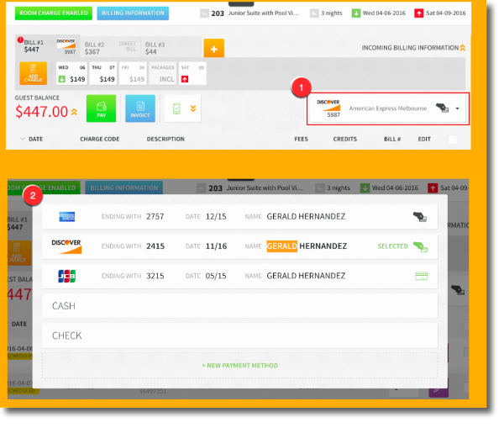Add a new bill with plus button
The height and width of the screenshot is (433, 504).
[x=213, y=49]
